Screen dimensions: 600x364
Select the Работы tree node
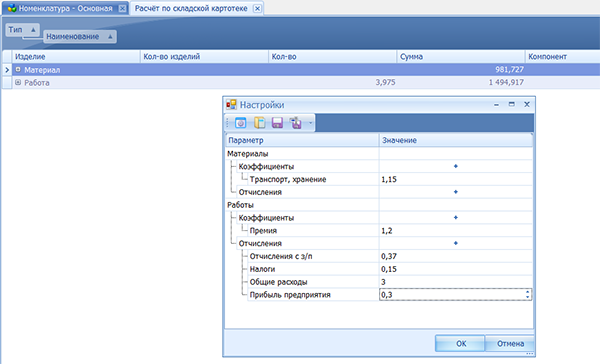click(240, 205)
